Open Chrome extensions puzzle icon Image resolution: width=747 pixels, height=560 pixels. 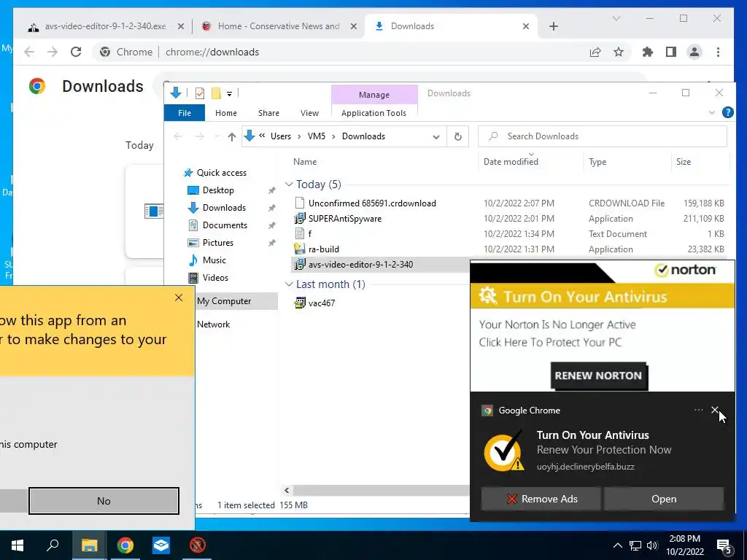(648, 52)
